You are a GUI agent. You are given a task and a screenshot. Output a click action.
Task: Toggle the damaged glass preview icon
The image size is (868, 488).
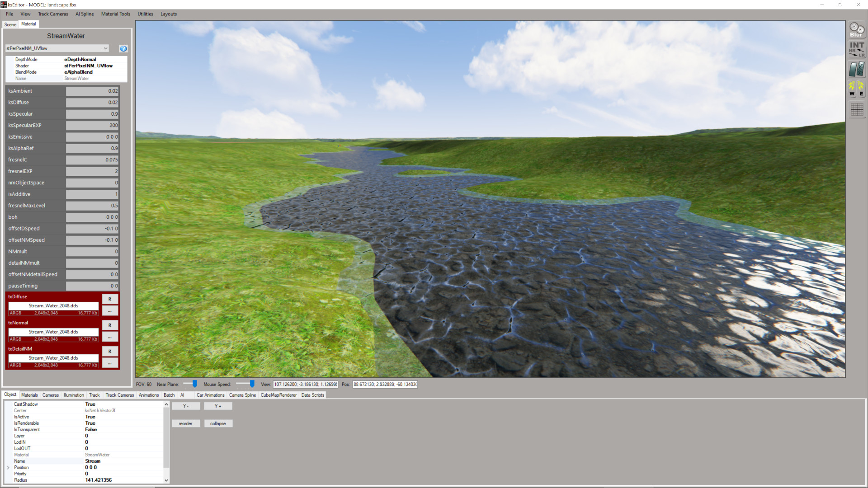coord(856,69)
